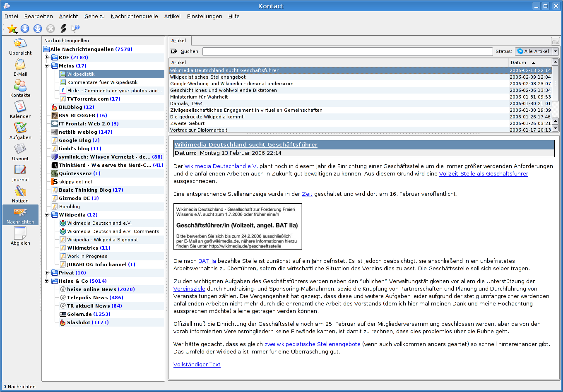Collapse the Meins feed folder
563x392 pixels.
coord(47,66)
